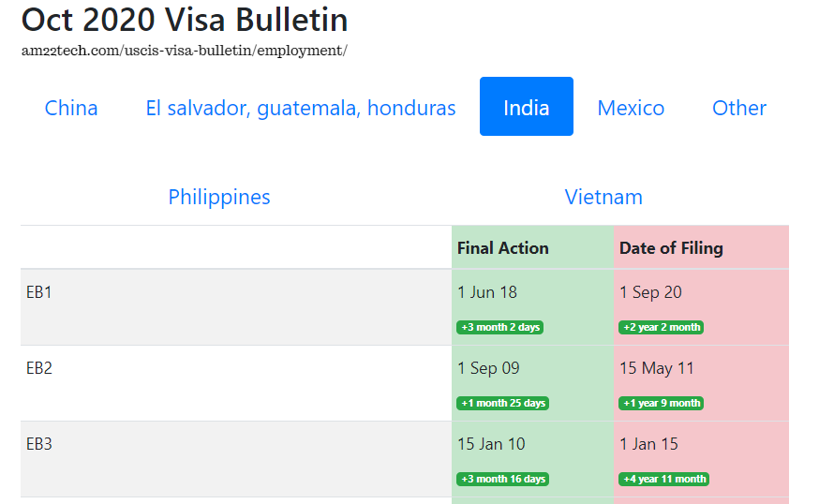The image size is (819, 504).
Task: Click the +1 month 25 days badge
Action: 502,403
